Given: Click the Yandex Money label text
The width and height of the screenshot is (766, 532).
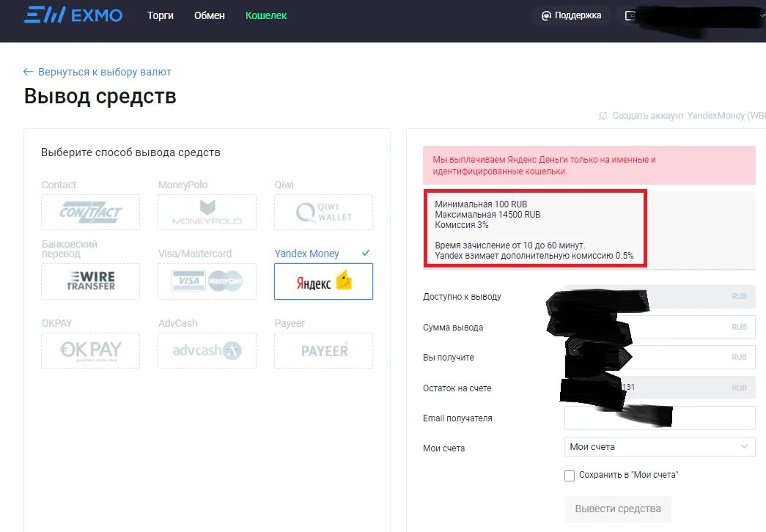Looking at the screenshot, I should click(306, 254).
